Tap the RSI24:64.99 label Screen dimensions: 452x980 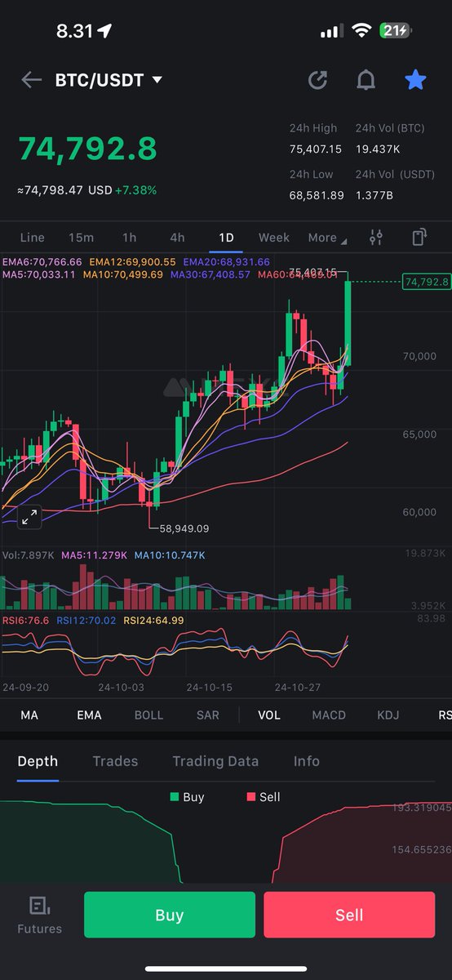153,621
